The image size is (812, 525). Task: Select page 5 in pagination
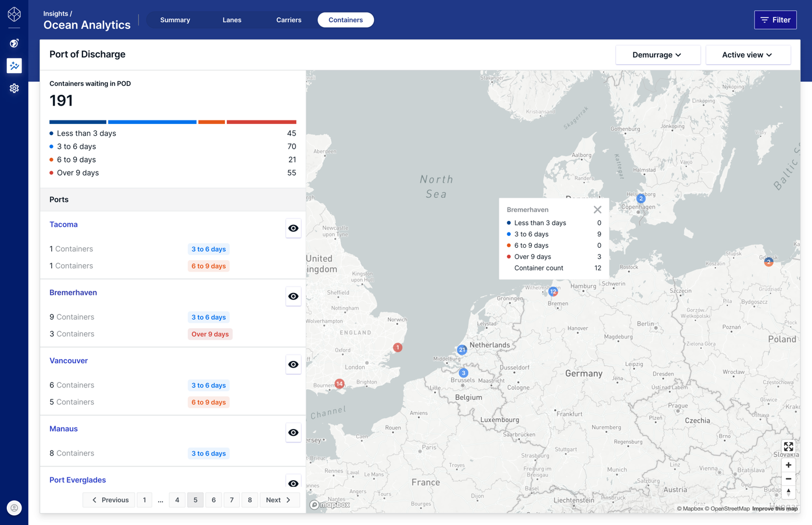[x=195, y=500]
